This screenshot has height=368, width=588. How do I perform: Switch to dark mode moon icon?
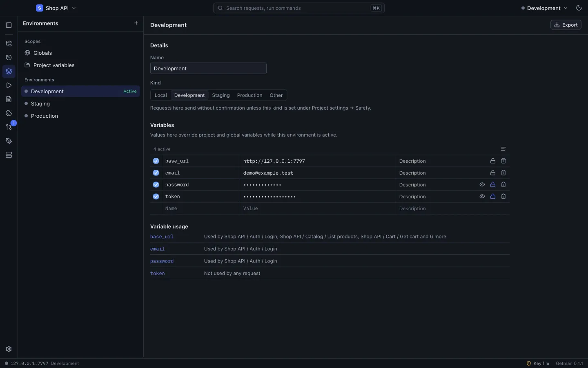click(579, 8)
